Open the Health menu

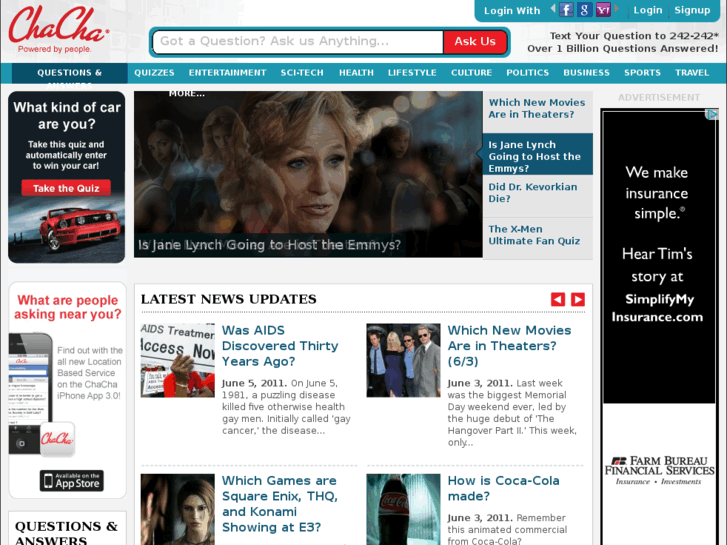coord(356,73)
